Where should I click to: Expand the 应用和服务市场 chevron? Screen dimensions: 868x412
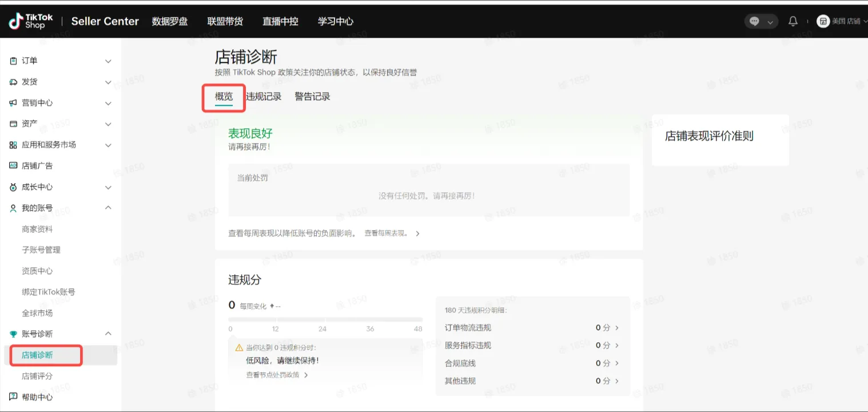click(108, 145)
